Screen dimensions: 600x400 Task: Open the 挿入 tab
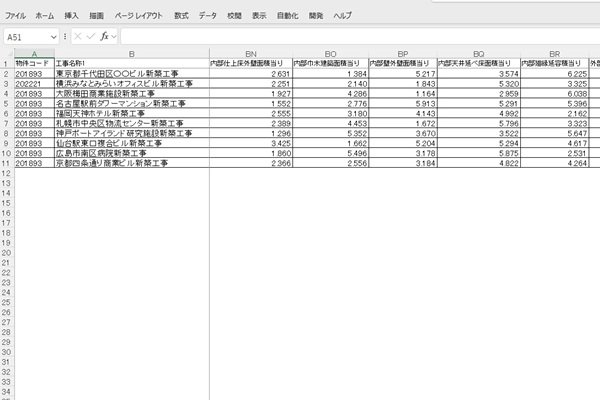[x=71, y=16]
